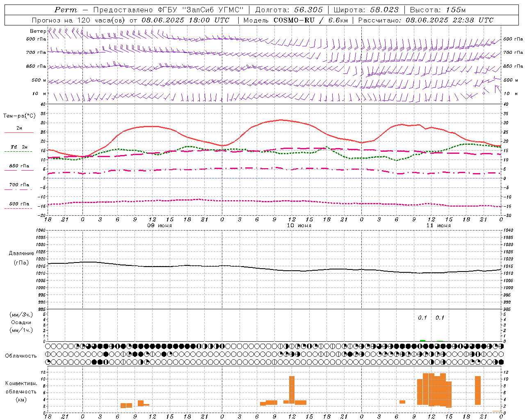Click the Широта: 58.023 value

coord(366,10)
